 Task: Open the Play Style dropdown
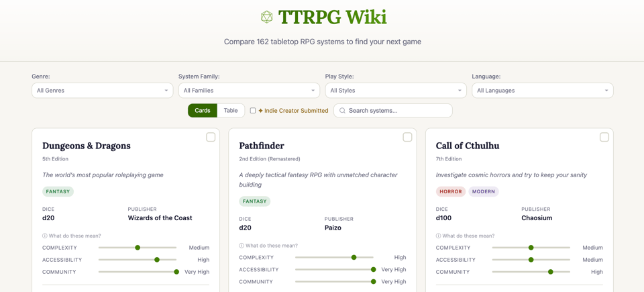tap(395, 91)
